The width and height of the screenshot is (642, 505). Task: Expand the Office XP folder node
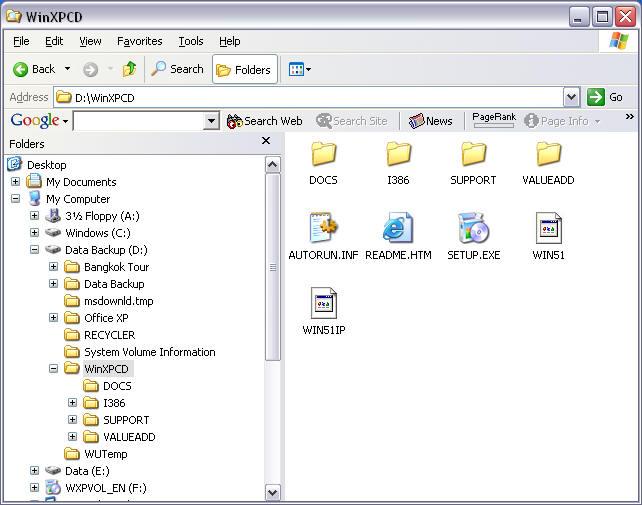point(53,317)
